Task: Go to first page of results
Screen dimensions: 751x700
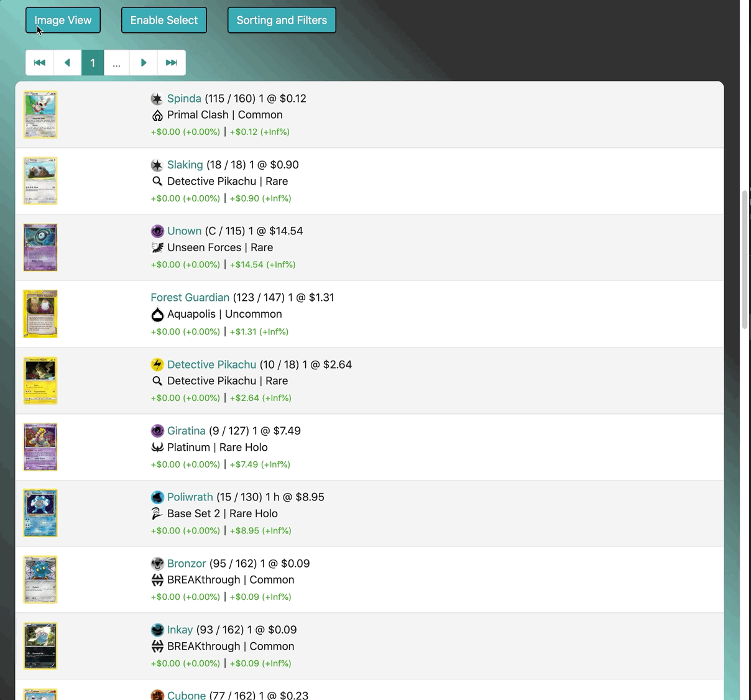Action: click(x=39, y=63)
